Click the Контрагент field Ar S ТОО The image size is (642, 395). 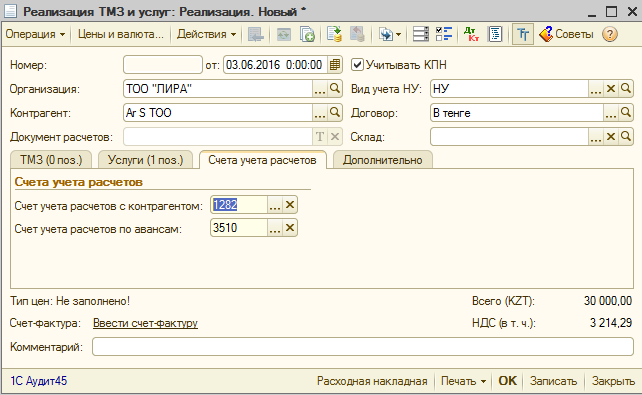point(218,113)
